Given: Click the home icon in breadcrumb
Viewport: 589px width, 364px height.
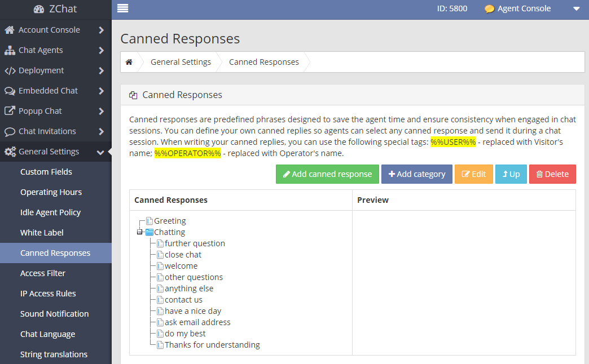Looking at the screenshot, I should (x=129, y=62).
